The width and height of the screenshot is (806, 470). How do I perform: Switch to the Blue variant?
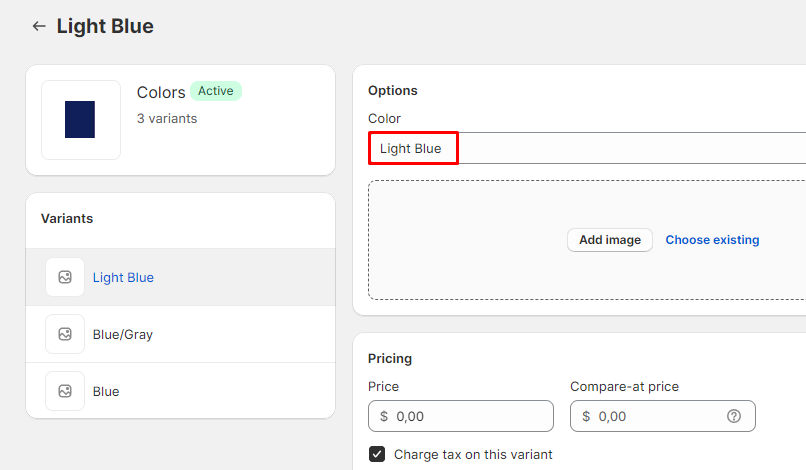coord(106,391)
